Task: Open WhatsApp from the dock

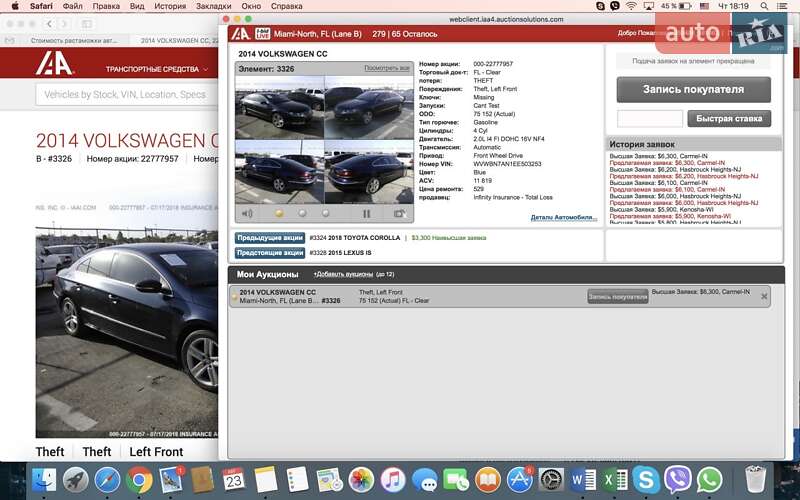Action: click(x=709, y=480)
